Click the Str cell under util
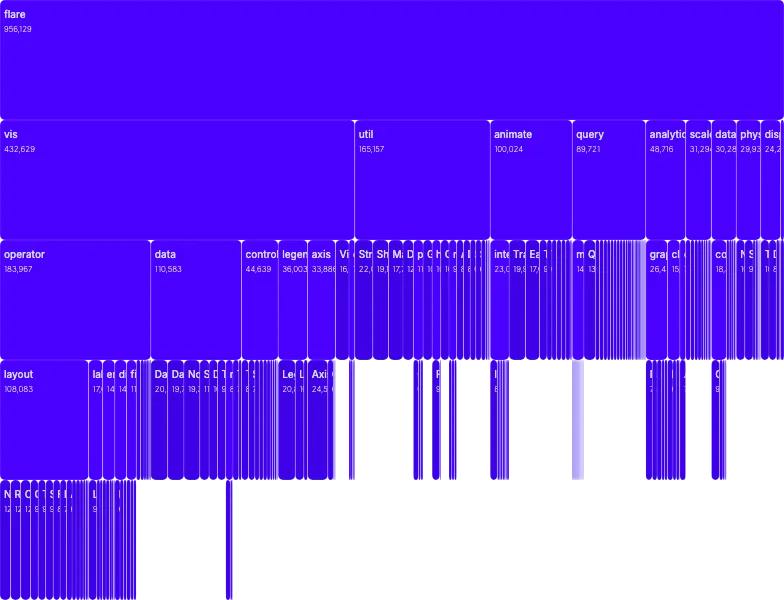This screenshot has height=600, width=784. click(x=365, y=300)
